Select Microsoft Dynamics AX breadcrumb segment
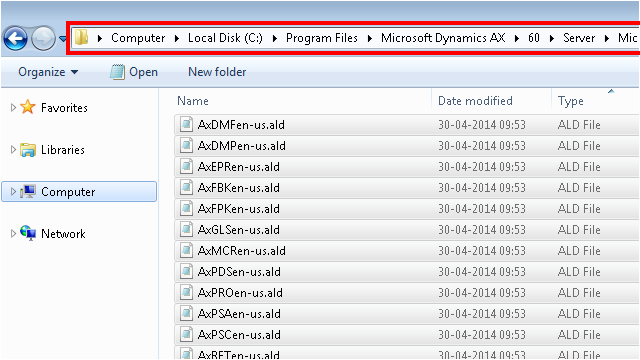 pos(443,38)
